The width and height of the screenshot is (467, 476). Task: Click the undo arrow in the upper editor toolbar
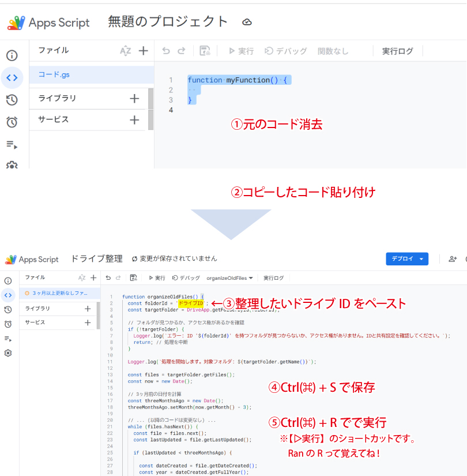click(x=166, y=51)
